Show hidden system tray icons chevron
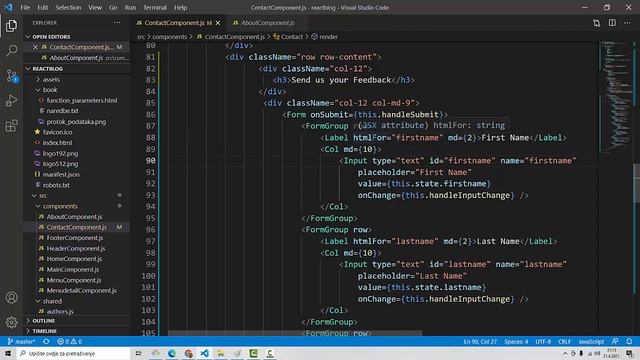The height and width of the screenshot is (360, 640). pyautogui.click(x=565, y=353)
